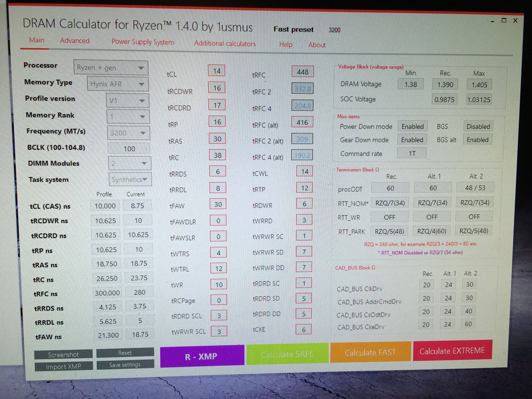Switch to the Advanced tab

[75, 41]
